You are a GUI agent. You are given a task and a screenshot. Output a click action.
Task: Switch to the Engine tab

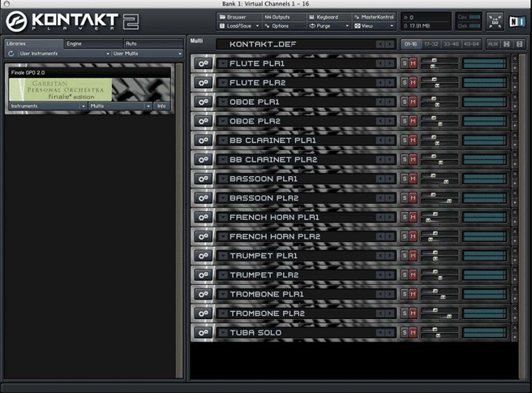coord(93,44)
